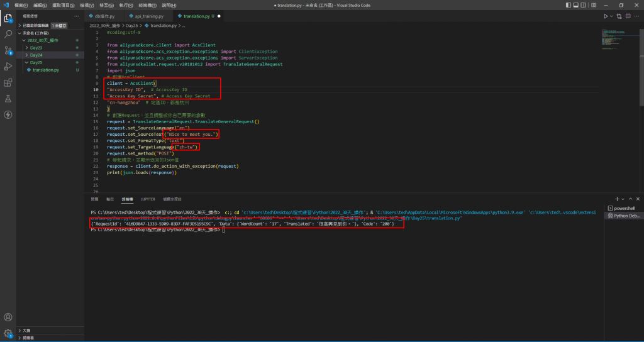The width and height of the screenshot is (644, 342).
Task: Open the Accounts menu icon
Action: tap(8, 317)
